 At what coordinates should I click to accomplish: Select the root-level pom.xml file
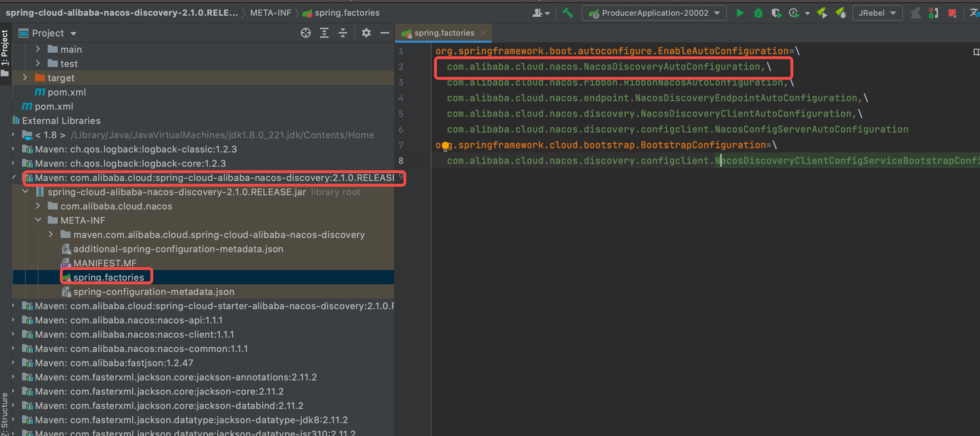pos(47,107)
